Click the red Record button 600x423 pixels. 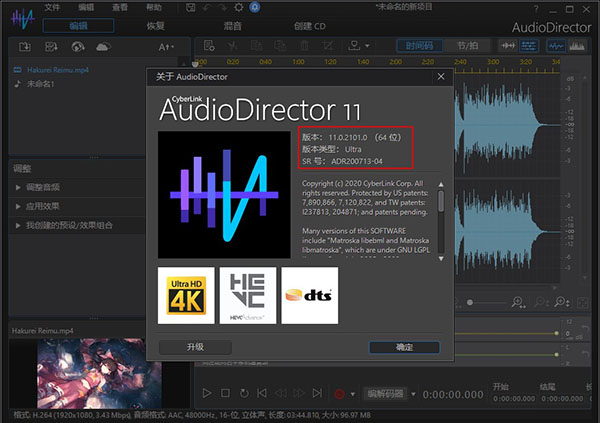coord(339,394)
